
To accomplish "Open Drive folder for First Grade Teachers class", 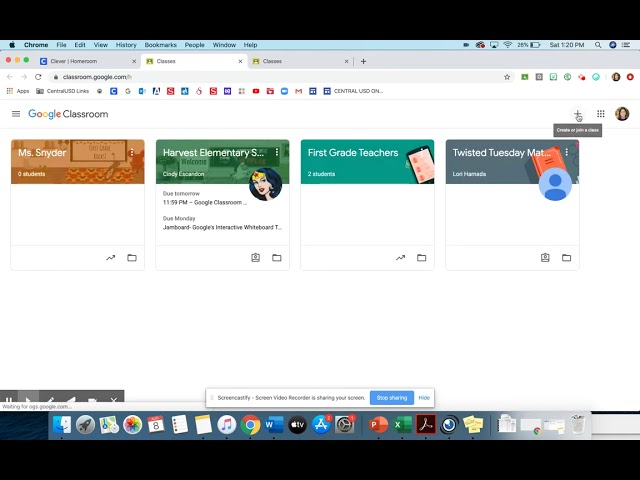I will pyautogui.click(x=422, y=258).
